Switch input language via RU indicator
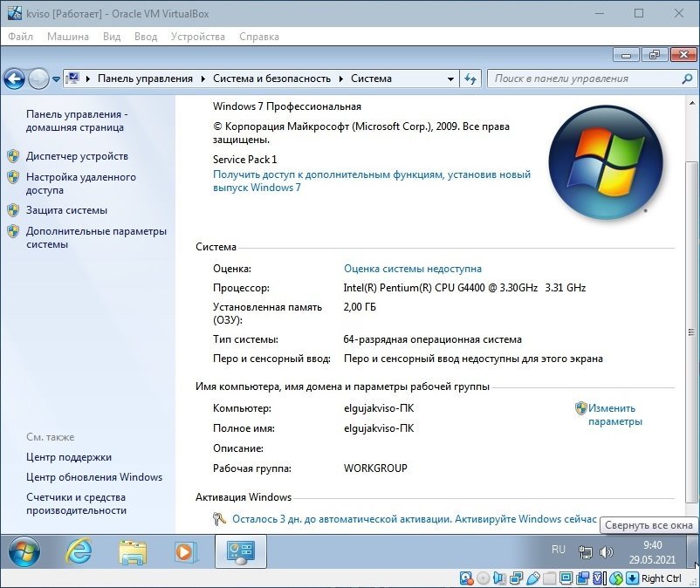Viewport: 700px width, 588px height. click(x=559, y=550)
